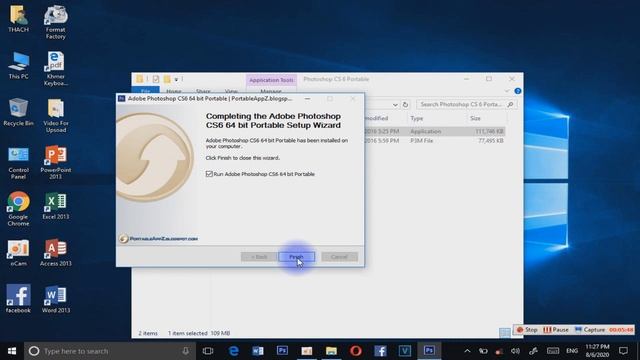Expand the Explorer address bar dropdown
Screen dimensions: 640x360
tap(395, 104)
